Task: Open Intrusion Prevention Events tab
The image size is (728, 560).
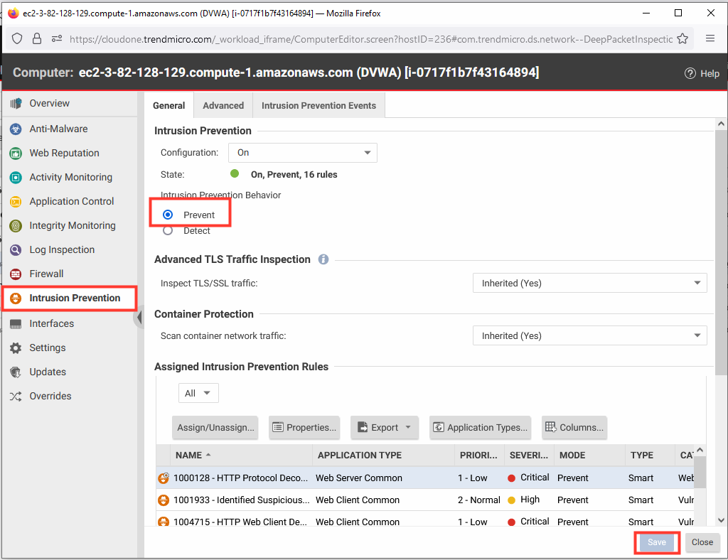Action: click(319, 105)
